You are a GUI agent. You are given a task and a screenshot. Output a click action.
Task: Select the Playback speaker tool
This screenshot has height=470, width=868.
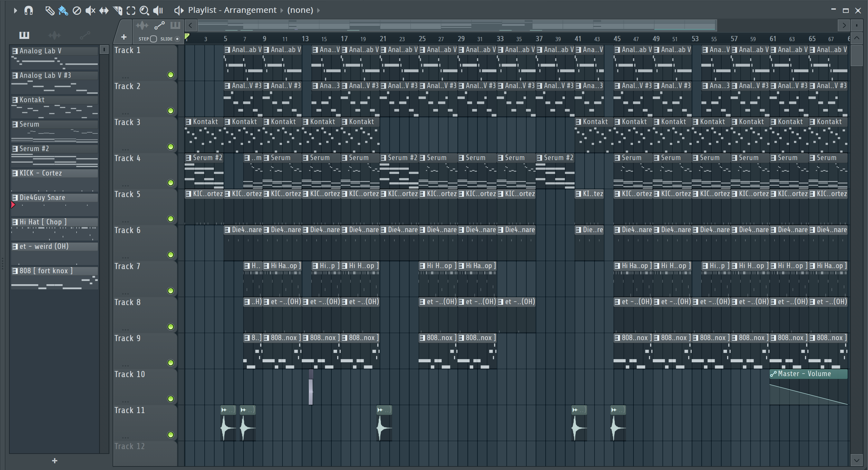point(158,11)
